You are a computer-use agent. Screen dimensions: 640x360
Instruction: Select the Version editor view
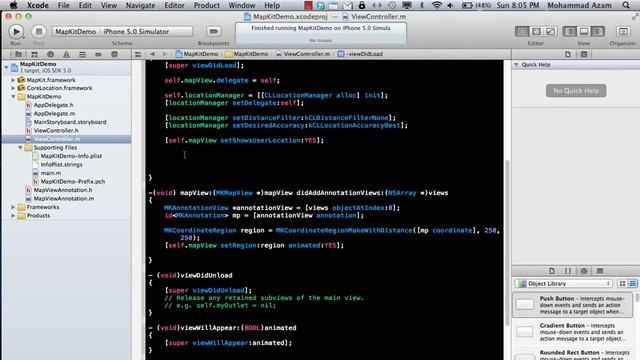click(x=551, y=31)
